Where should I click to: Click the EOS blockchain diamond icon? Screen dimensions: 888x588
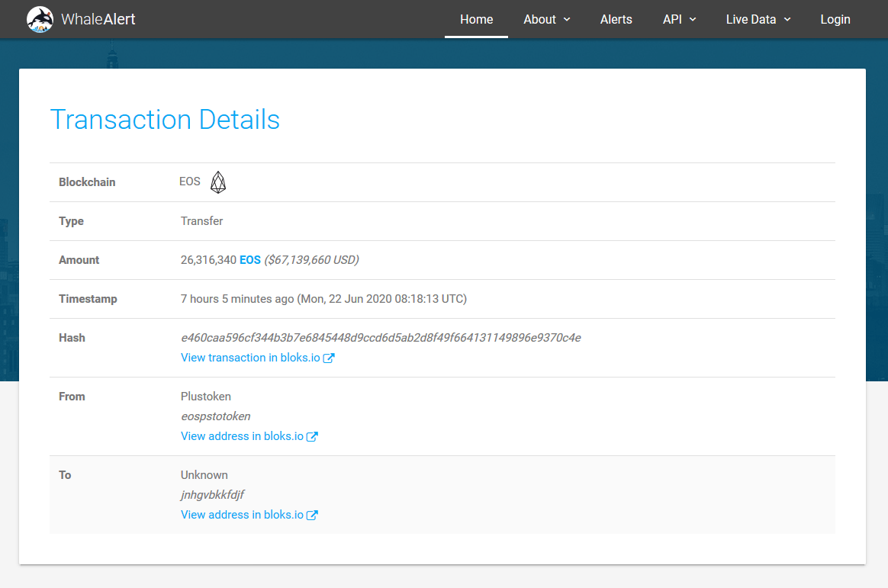(218, 182)
